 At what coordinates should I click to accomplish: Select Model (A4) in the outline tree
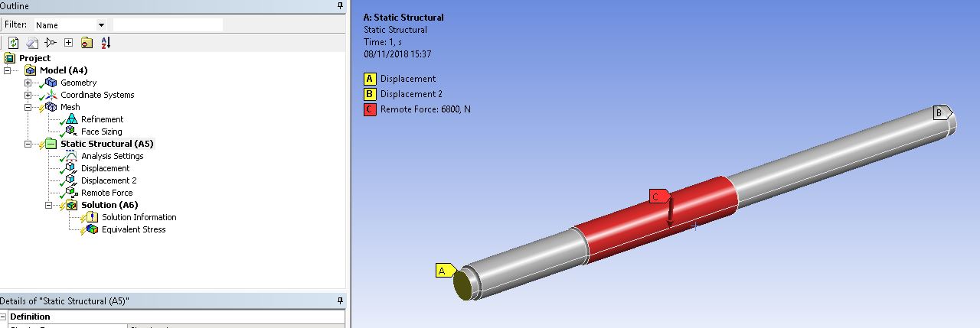point(64,70)
